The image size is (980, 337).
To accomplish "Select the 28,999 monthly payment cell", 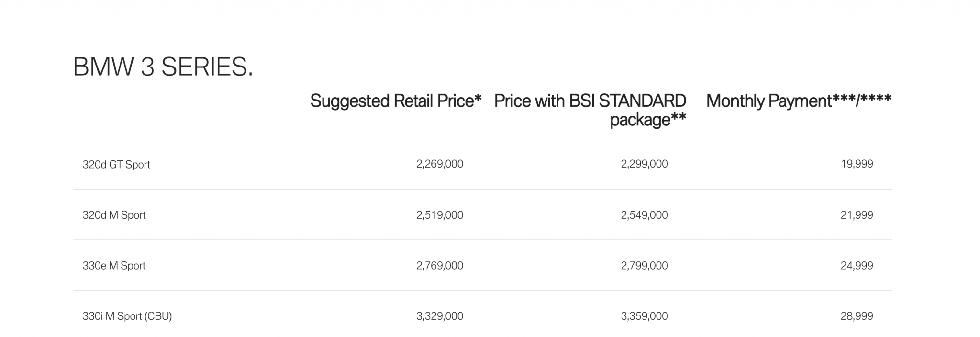I will tap(857, 316).
